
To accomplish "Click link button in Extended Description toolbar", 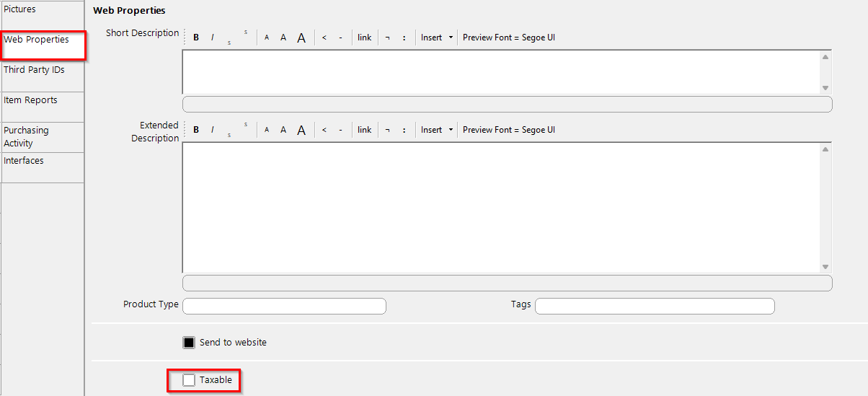I will coord(365,130).
